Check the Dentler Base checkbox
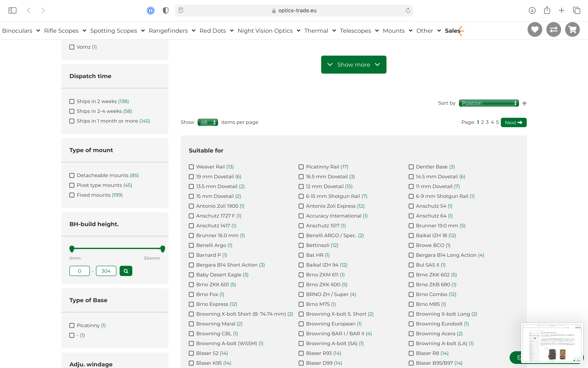588x368 pixels. 411,167
